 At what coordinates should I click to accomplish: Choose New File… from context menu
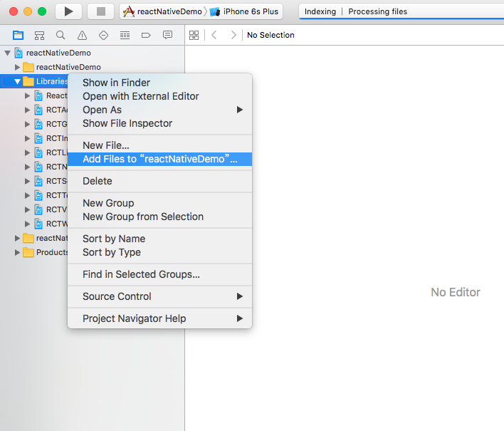click(x=159, y=145)
